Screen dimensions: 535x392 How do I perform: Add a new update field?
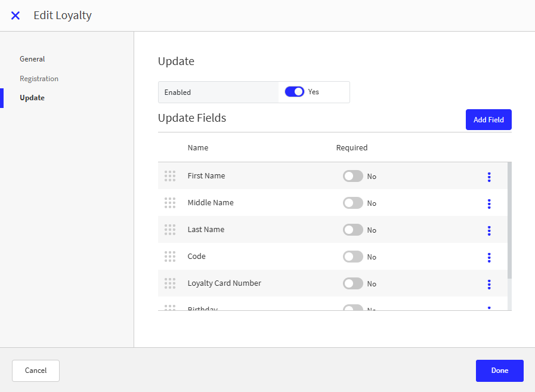pyautogui.click(x=488, y=119)
